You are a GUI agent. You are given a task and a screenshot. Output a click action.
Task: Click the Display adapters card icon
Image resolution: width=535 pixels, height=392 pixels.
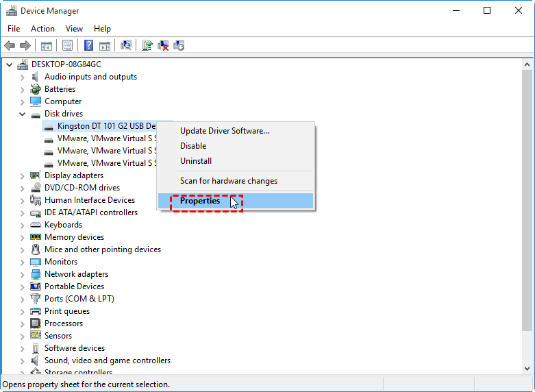point(35,175)
